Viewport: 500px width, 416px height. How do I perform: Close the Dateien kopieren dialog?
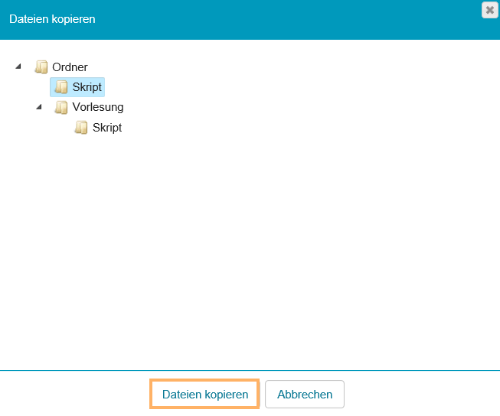[490, 10]
